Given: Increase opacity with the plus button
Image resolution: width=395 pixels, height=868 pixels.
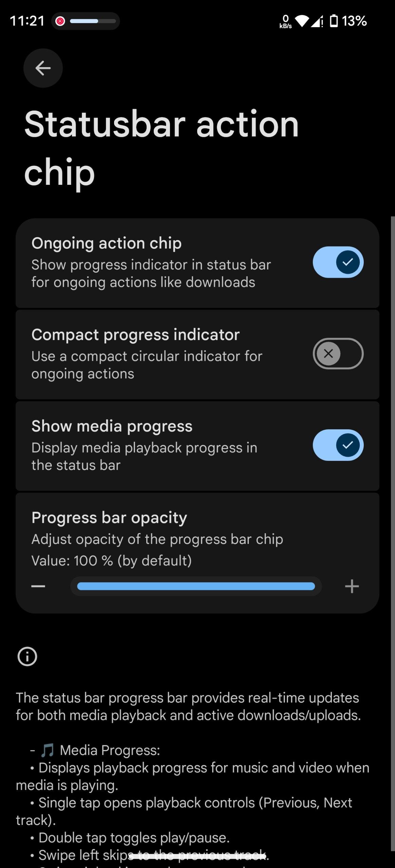Looking at the screenshot, I should click(352, 586).
